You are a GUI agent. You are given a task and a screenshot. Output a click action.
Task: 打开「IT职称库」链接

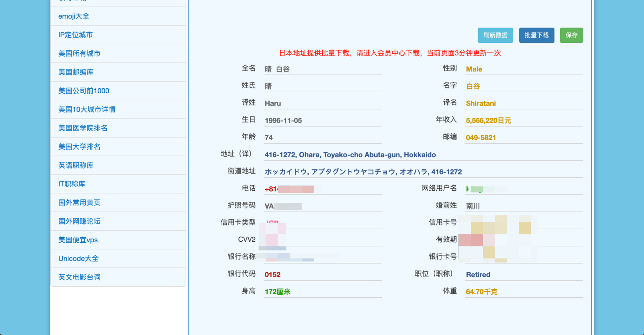pyautogui.click(x=72, y=184)
